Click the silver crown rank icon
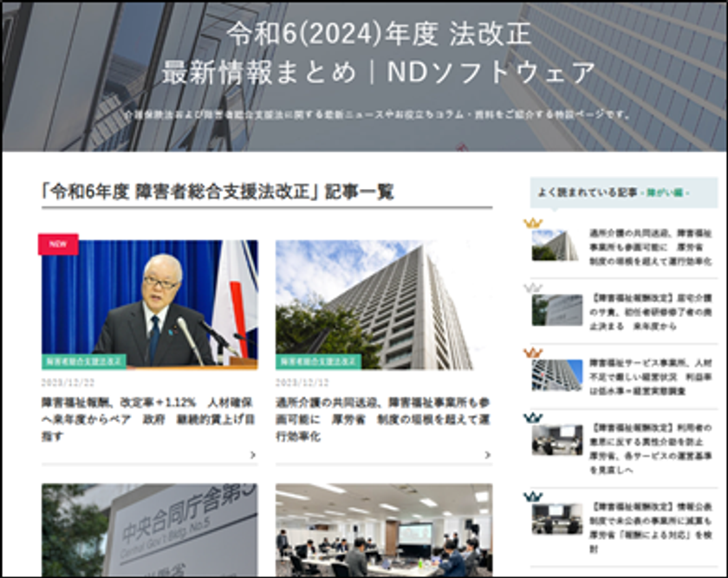The height and width of the screenshot is (578, 728). point(532,288)
